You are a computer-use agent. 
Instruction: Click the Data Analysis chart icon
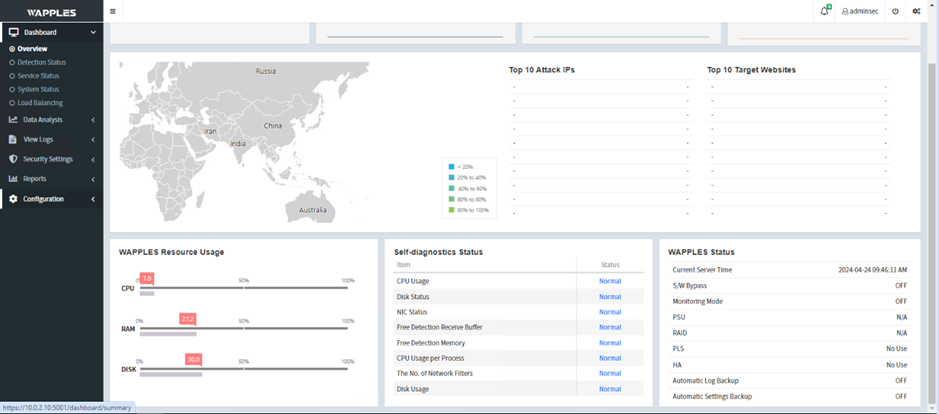[x=13, y=120]
